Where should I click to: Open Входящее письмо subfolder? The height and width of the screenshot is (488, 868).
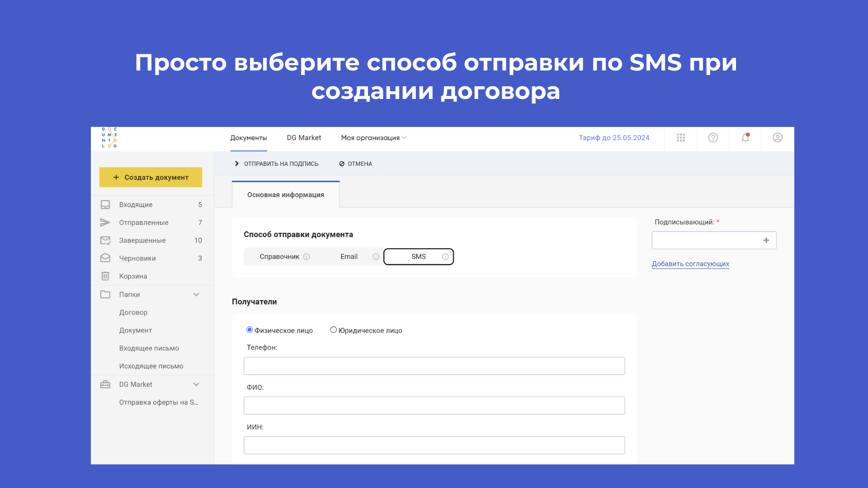tap(149, 348)
